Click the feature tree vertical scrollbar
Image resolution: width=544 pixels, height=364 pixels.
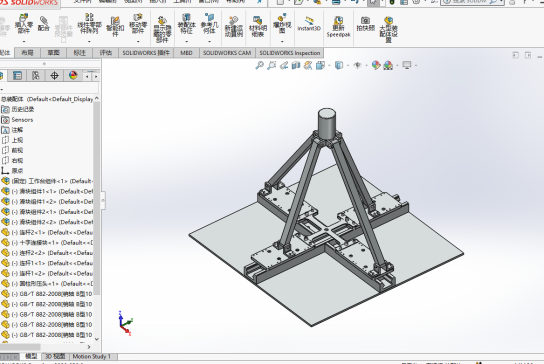tap(96, 198)
